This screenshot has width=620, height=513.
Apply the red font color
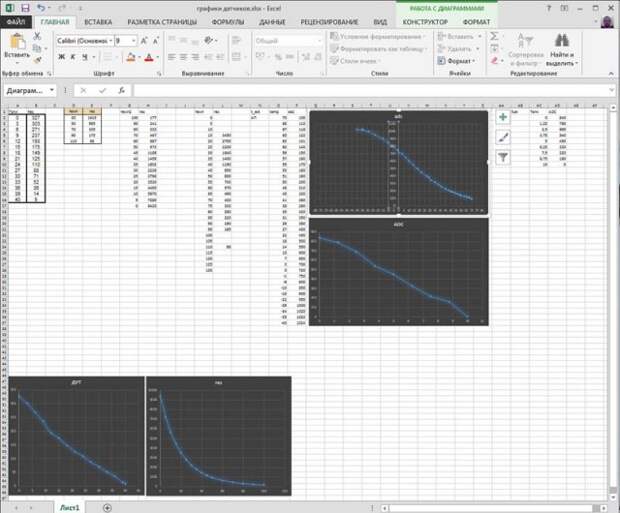149,57
